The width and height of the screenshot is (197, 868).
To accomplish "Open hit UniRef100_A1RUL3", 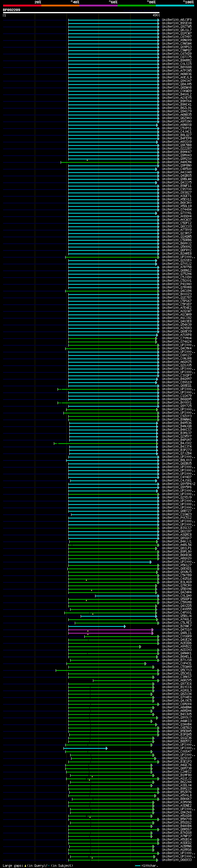I will tap(176, 690).
